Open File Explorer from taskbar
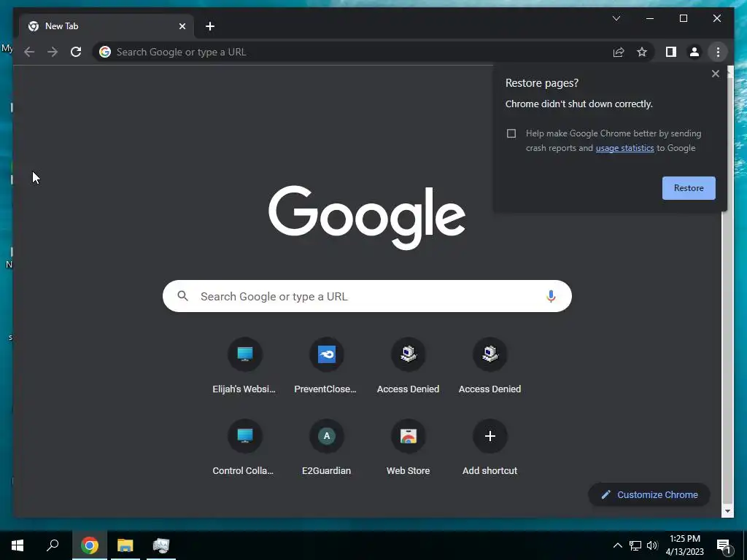 point(125,545)
